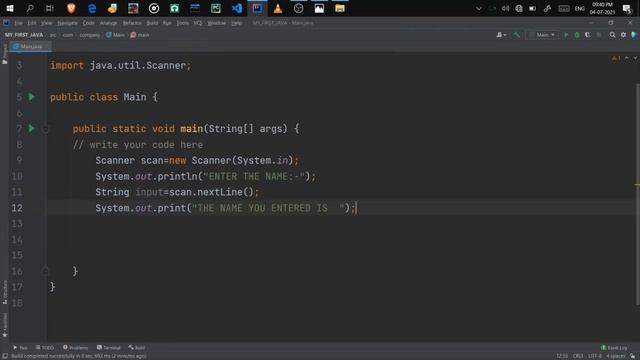
Task: Collapse the main method fold at line 7
Action: 45,129
